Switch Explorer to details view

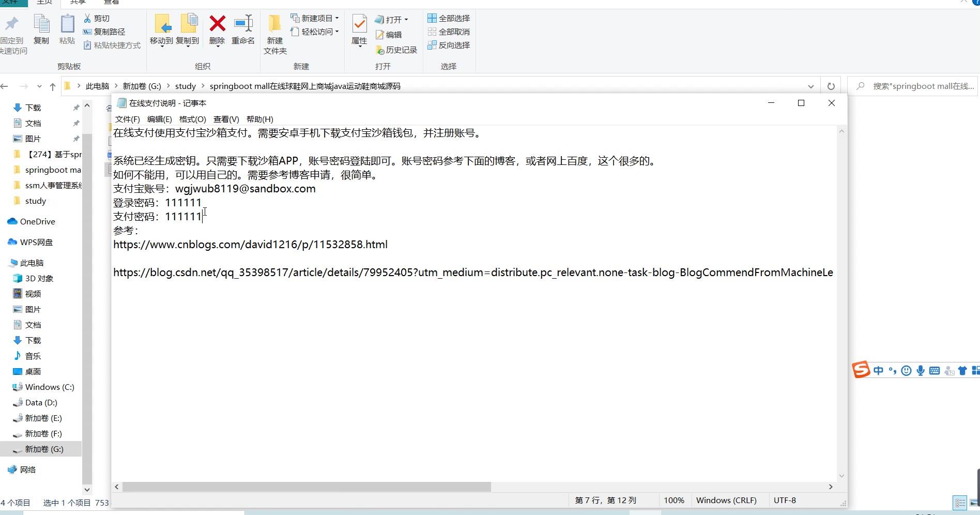coord(960,503)
